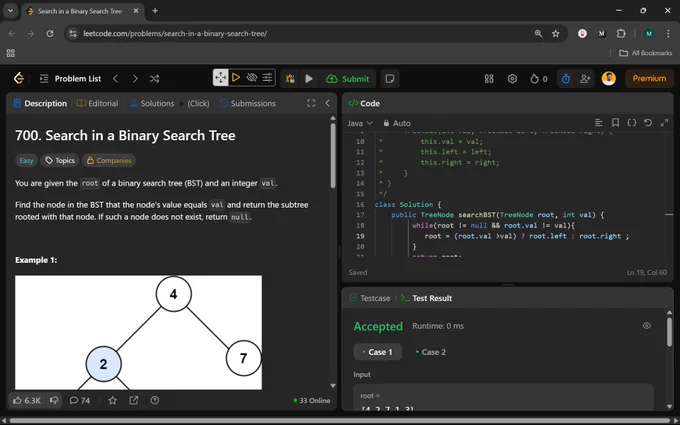Viewport: 680px width, 425px height.
Task: Open the user avatar menu
Action: click(x=608, y=78)
